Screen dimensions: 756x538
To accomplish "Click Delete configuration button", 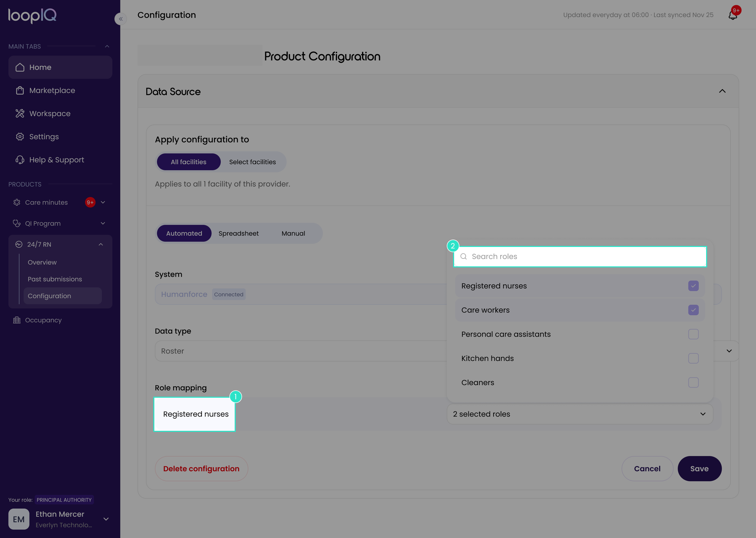I will [x=201, y=469].
